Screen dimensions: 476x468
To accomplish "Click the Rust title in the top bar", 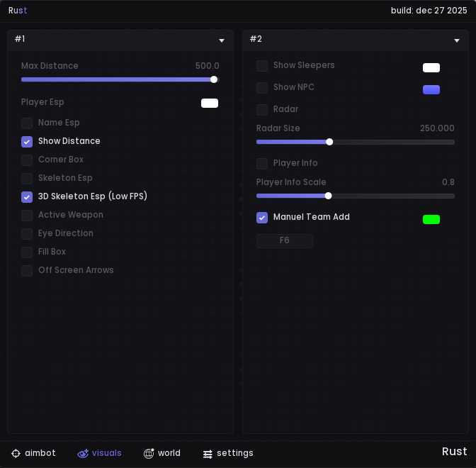I will [x=18, y=11].
